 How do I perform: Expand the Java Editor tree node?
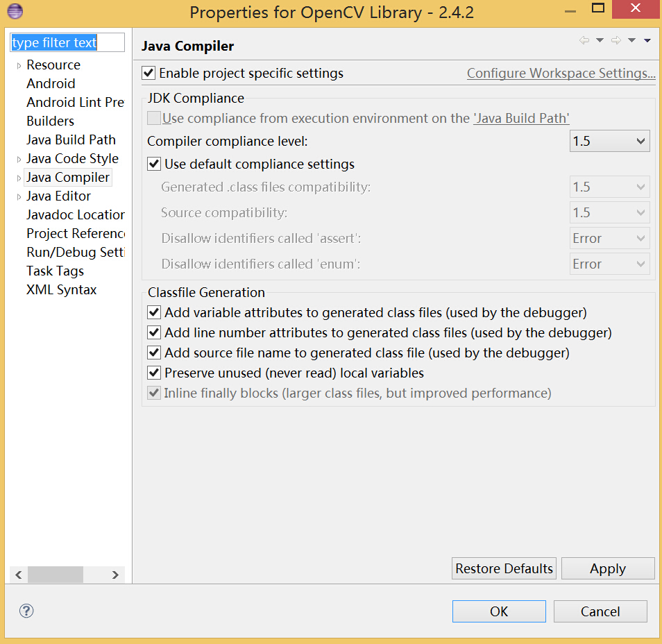click(x=19, y=197)
